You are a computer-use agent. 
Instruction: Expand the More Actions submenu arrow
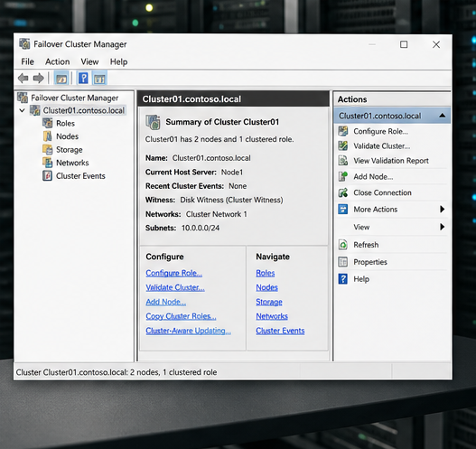[x=443, y=210]
